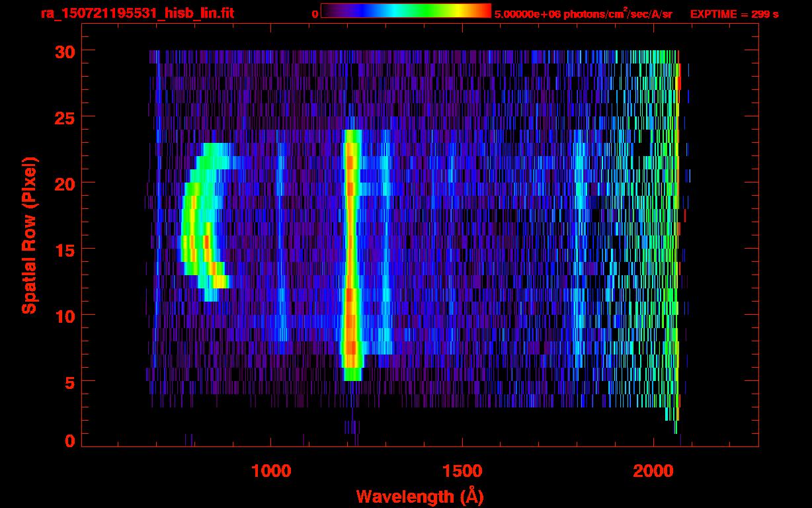Click the rainbow color scale bar
Screen dimensions: 812x508
406,11
